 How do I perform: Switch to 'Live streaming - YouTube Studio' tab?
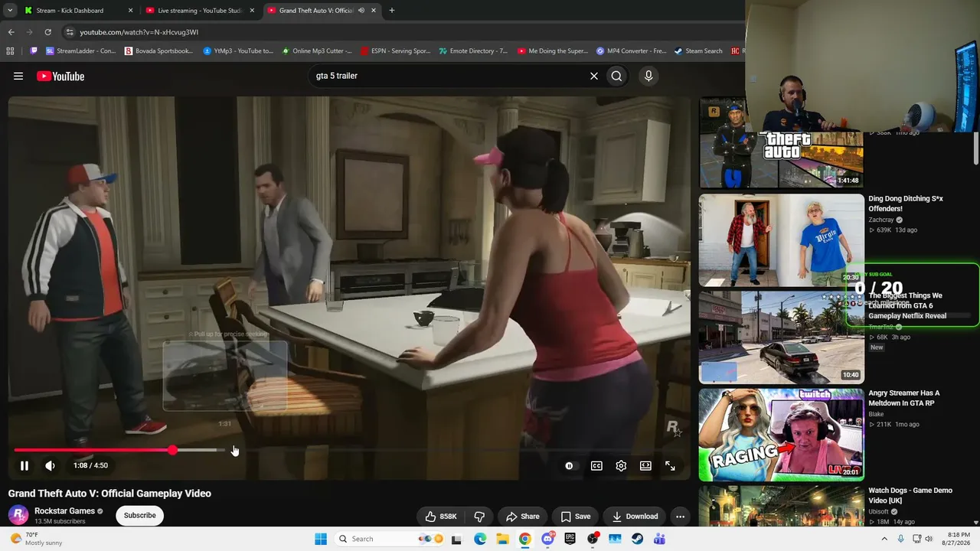[201, 11]
